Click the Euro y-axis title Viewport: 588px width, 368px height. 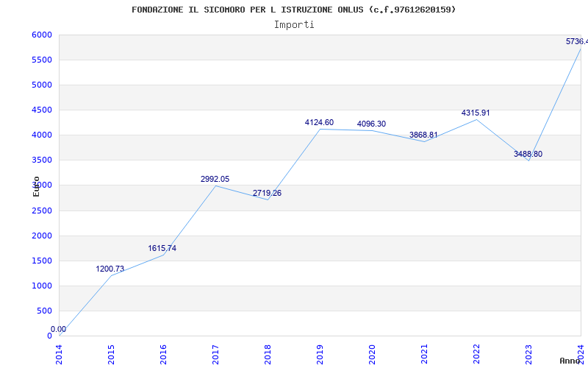pyautogui.click(x=36, y=186)
